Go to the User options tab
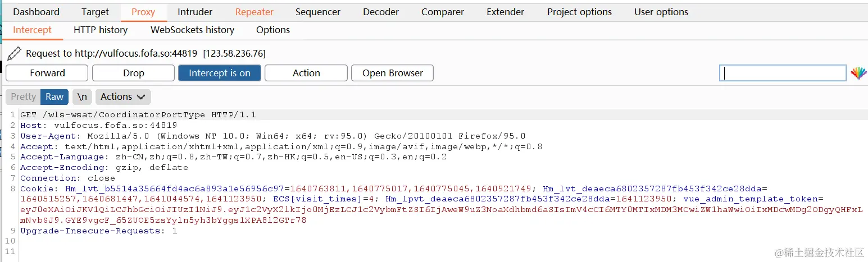The height and width of the screenshot is (262, 868). point(661,12)
